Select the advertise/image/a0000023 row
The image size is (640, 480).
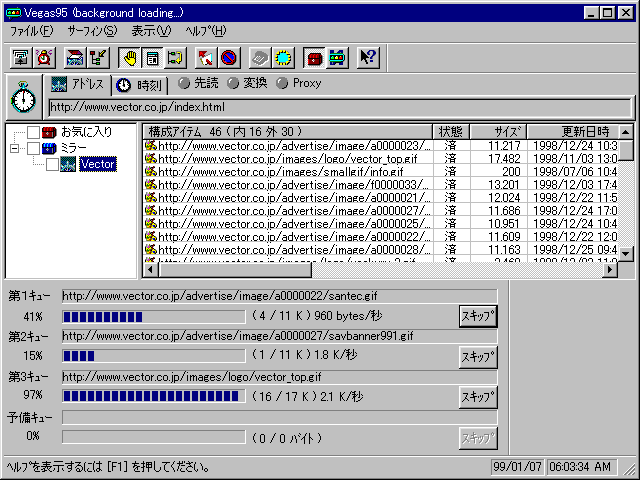(380, 145)
